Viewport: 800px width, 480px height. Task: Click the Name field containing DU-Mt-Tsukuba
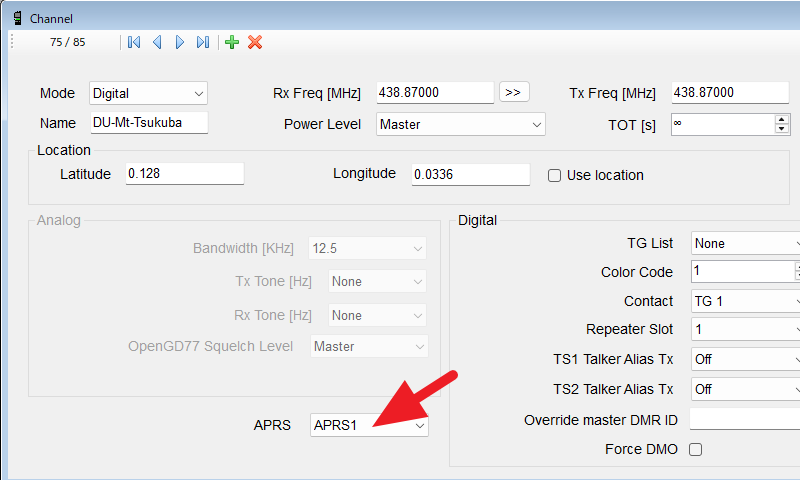click(x=148, y=123)
